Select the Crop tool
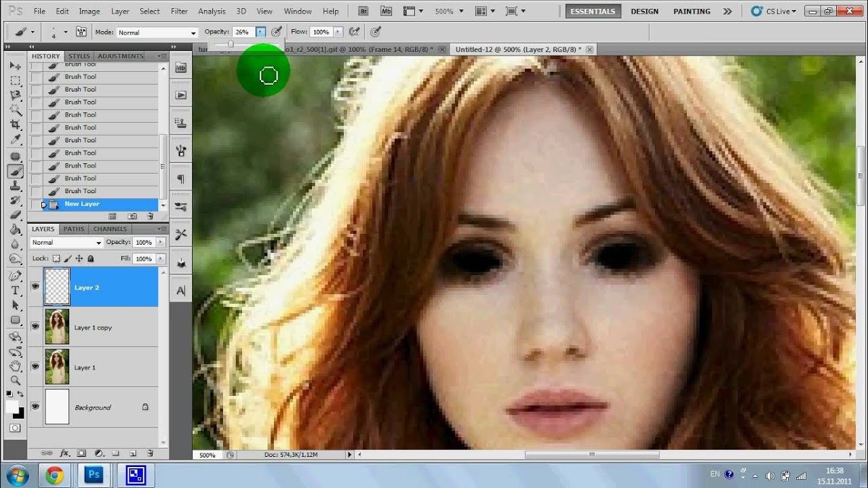 pos(15,125)
